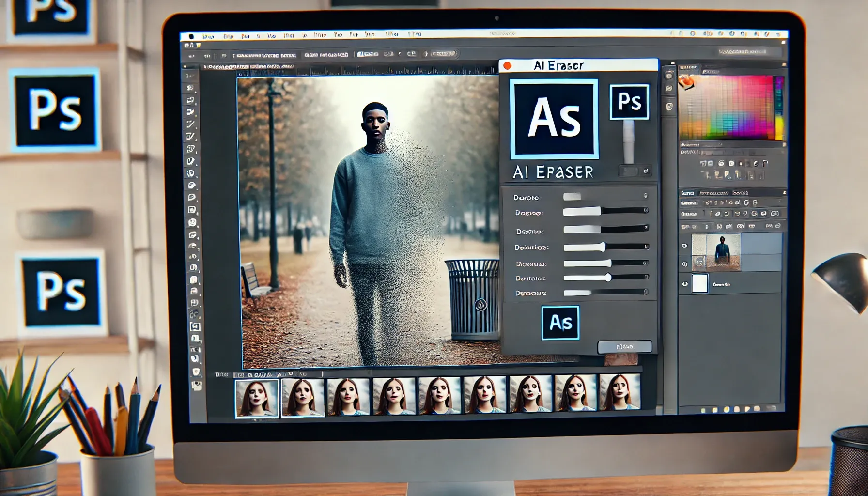This screenshot has height=496, width=868.
Task: Select the person photo layer thumbnail
Action: pos(716,252)
